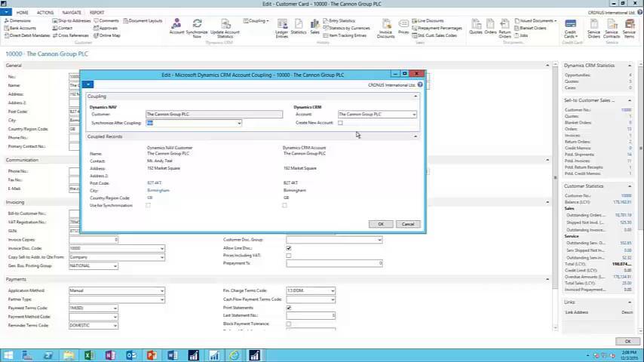Open Application Method dropdown

tap(162, 290)
